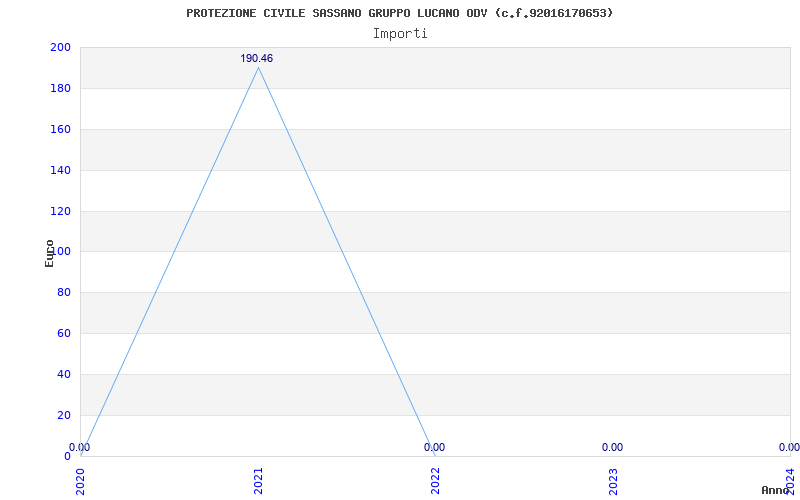Click the 20 y-axis value
This screenshot has height=500, width=800.
click(64, 415)
